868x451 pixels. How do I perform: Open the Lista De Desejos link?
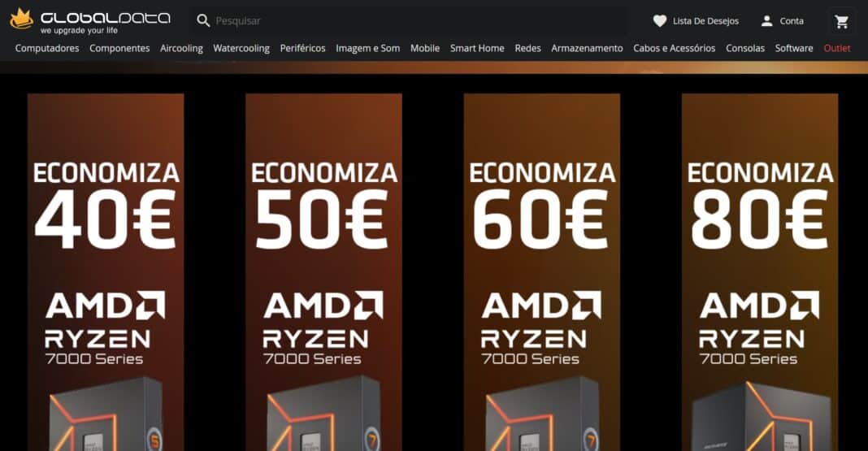tap(705, 21)
